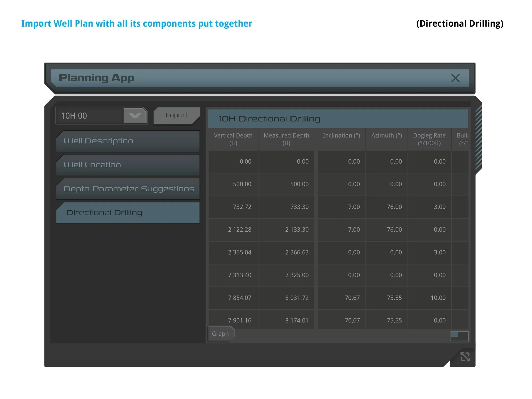This screenshot has width=532, height=399.
Task: Switch to the Graph view
Action: click(220, 334)
